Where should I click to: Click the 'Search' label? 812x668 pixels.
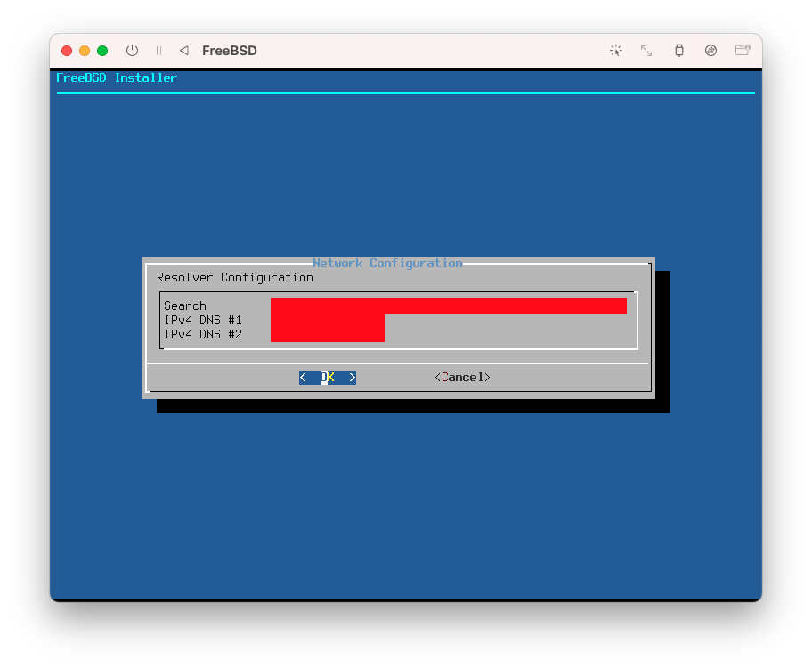click(x=185, y=305)
